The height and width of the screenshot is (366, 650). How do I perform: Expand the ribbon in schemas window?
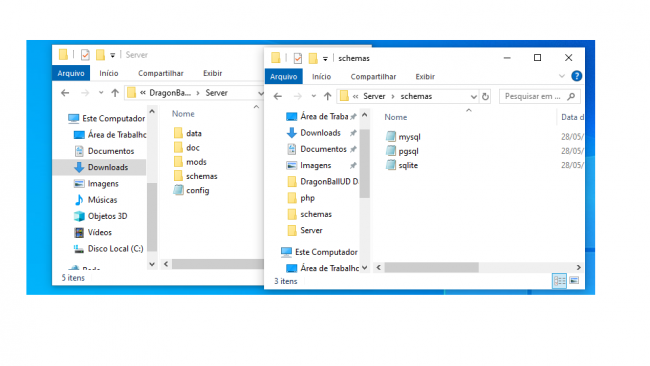pyautogui.click(x=562, y=76)
